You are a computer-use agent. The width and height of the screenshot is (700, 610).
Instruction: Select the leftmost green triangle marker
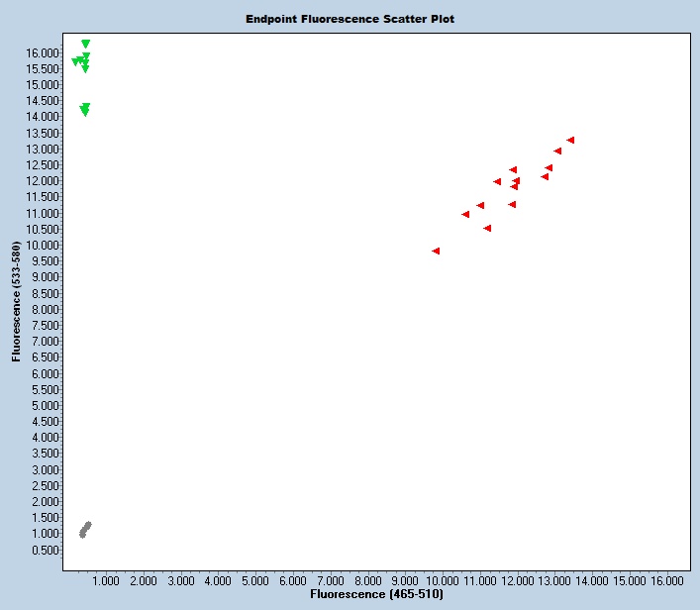click(75, 62)
